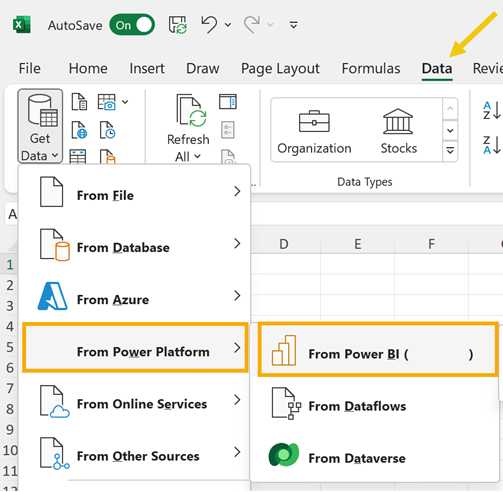503x492 pixels.
Task: Click the Redo arrow icon
Action: tap(252, 25)
